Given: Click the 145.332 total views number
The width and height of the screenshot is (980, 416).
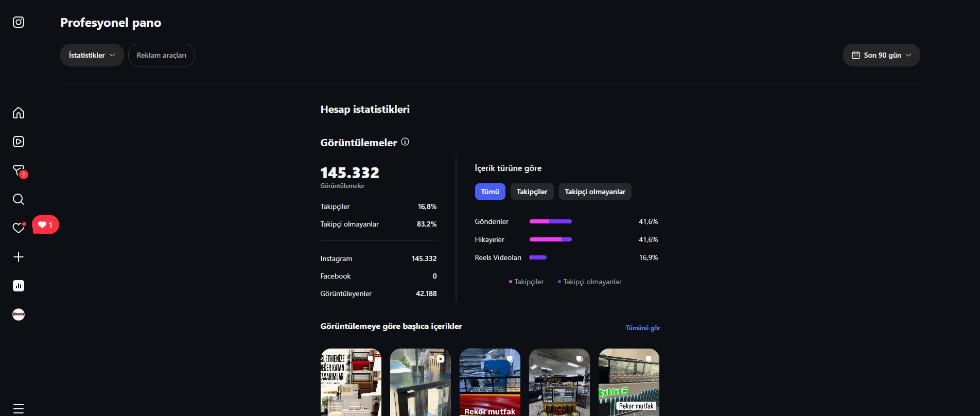Looking at the screenshot, I should pos(350,172).
